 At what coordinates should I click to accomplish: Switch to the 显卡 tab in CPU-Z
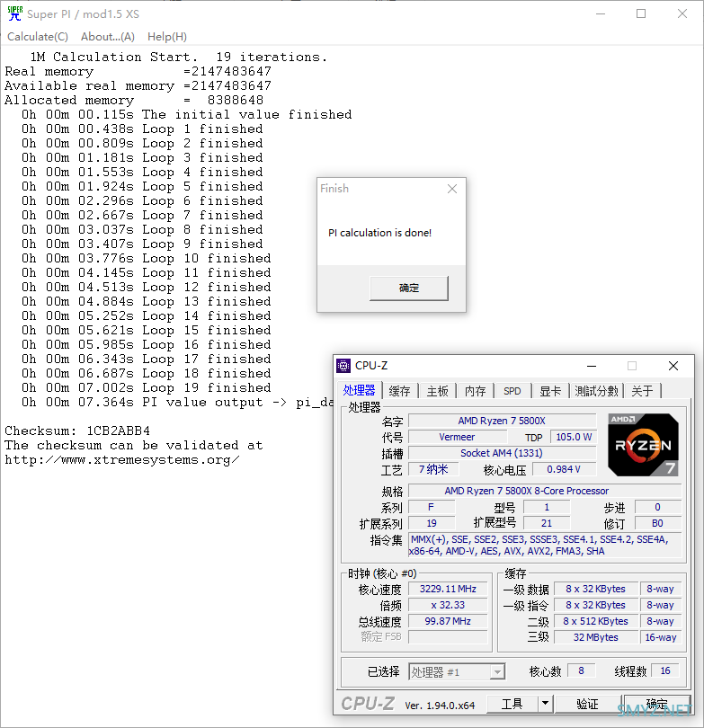550,391
